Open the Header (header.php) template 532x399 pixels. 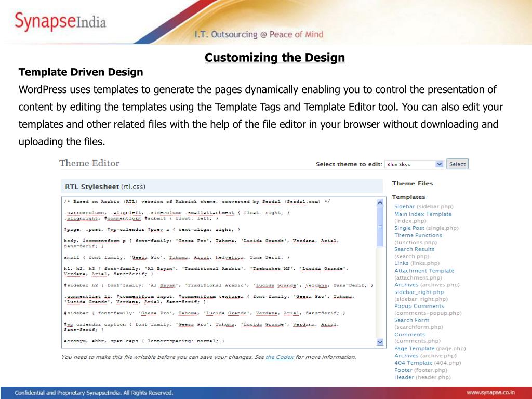[x=422, y=377]
